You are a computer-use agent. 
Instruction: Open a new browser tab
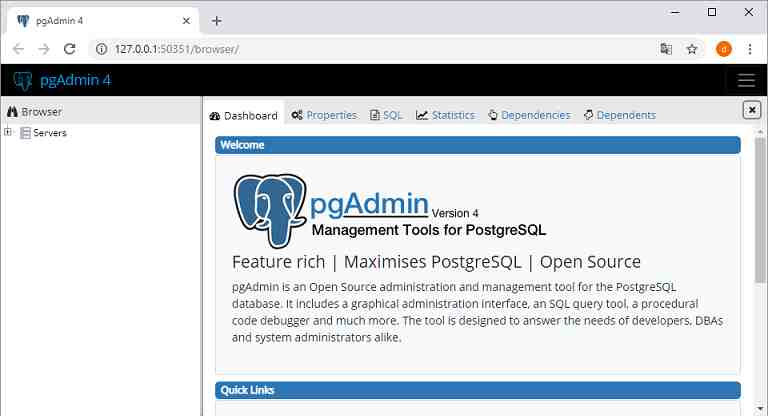click(216, 21)
